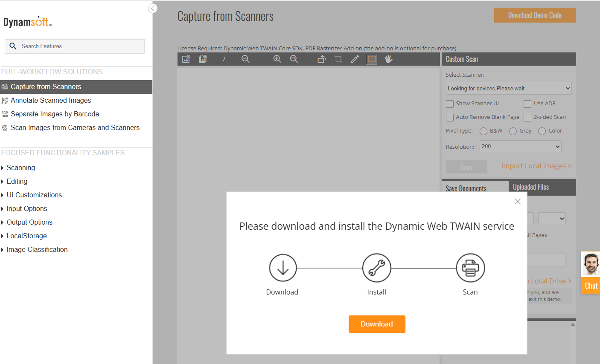
Task: Select the Gray pixel type radio button
Action: [x=513, y=131]
